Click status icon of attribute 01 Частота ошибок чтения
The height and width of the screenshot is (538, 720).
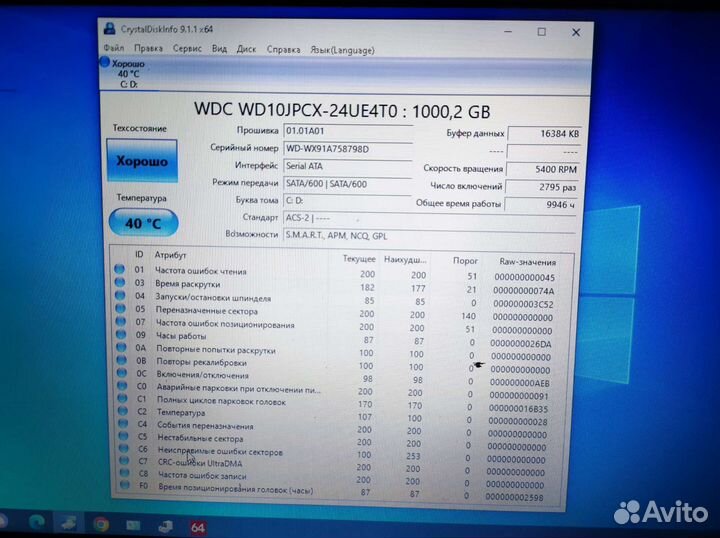[x=119, y=269]
